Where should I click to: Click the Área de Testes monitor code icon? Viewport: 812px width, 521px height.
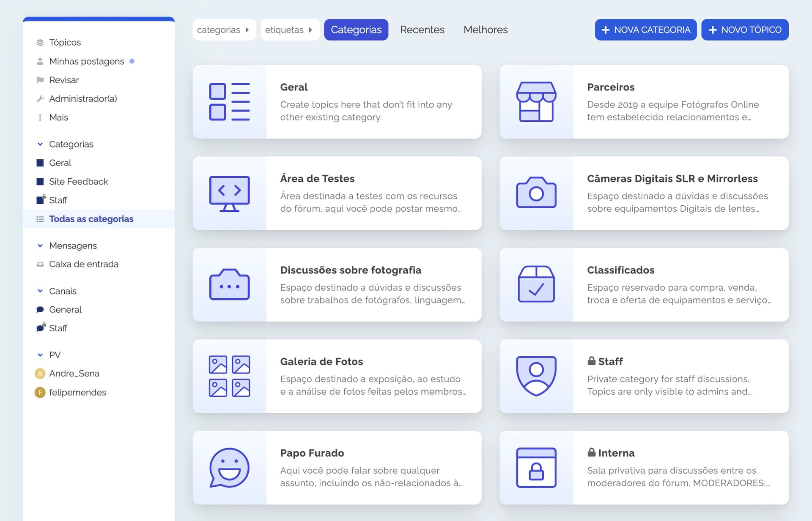229,194
